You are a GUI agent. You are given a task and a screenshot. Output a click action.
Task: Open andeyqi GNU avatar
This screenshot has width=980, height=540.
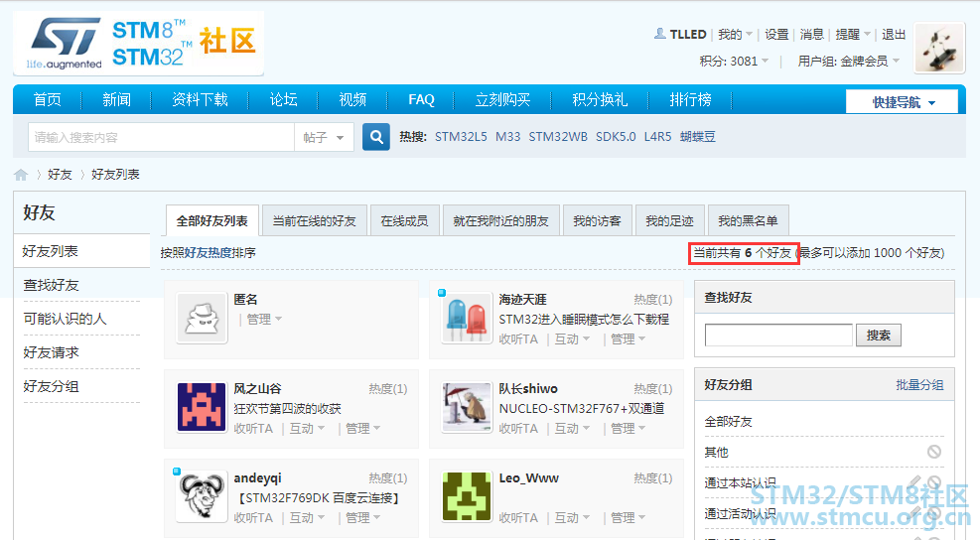[202, 497]
